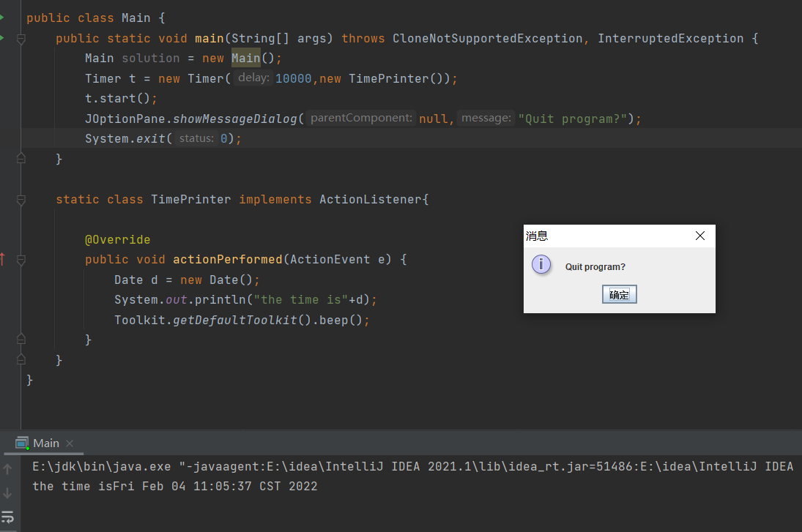Click the 消息 dialog title
The height and width of the screenshot is (532, 802).
(x=537, y=236)
